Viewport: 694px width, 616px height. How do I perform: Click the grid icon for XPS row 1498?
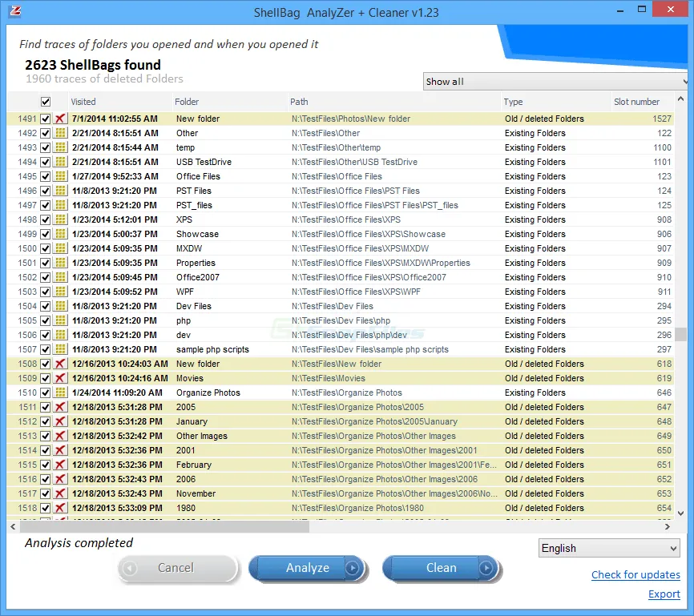click(60, 219)
